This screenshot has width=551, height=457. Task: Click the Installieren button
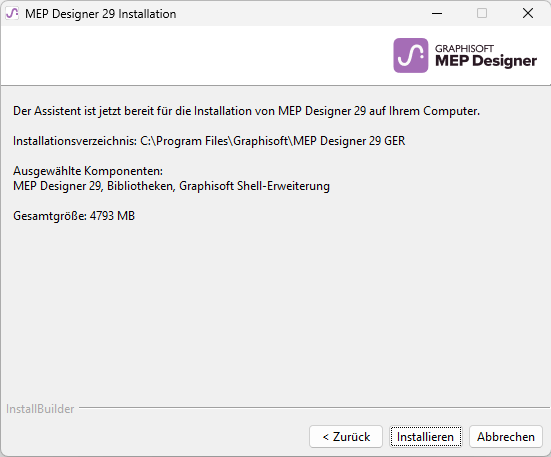click(426, 437)
